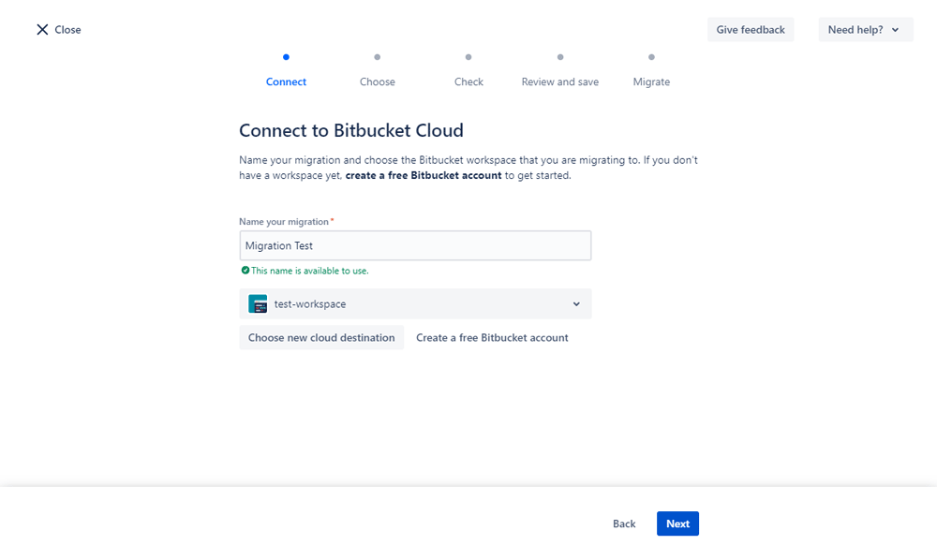Click the Connect to Bitbucket Cloud heading

(x=351, y=130)
